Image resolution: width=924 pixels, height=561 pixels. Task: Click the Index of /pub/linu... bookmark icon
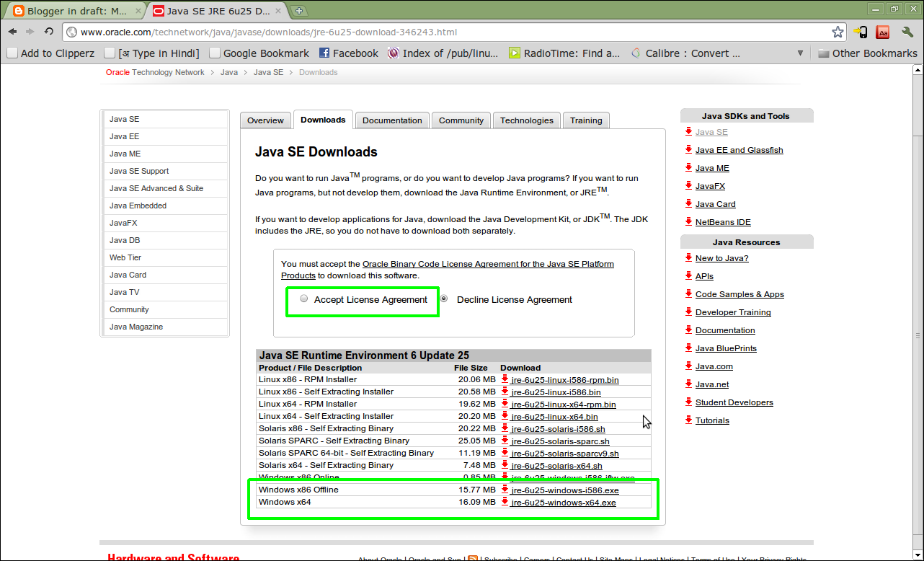393,53
